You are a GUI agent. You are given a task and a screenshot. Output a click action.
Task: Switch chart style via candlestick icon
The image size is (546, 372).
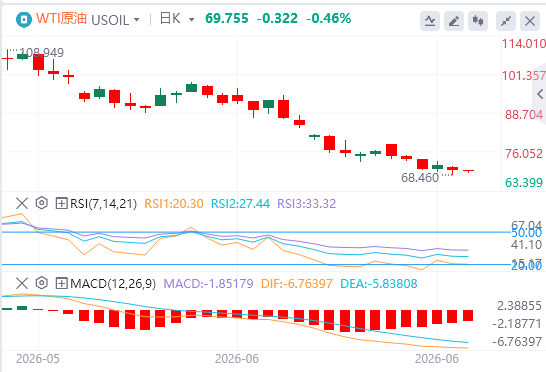click(478, 21)
